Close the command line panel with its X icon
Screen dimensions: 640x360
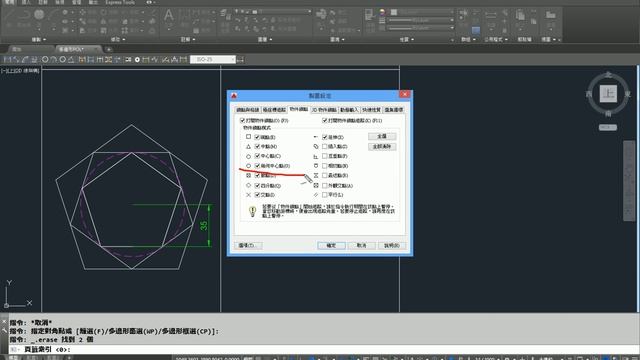4,322
